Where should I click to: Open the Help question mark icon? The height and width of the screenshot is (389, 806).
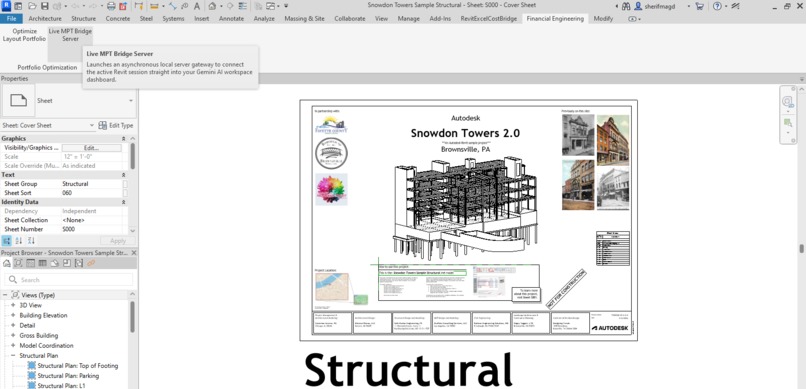717,6
